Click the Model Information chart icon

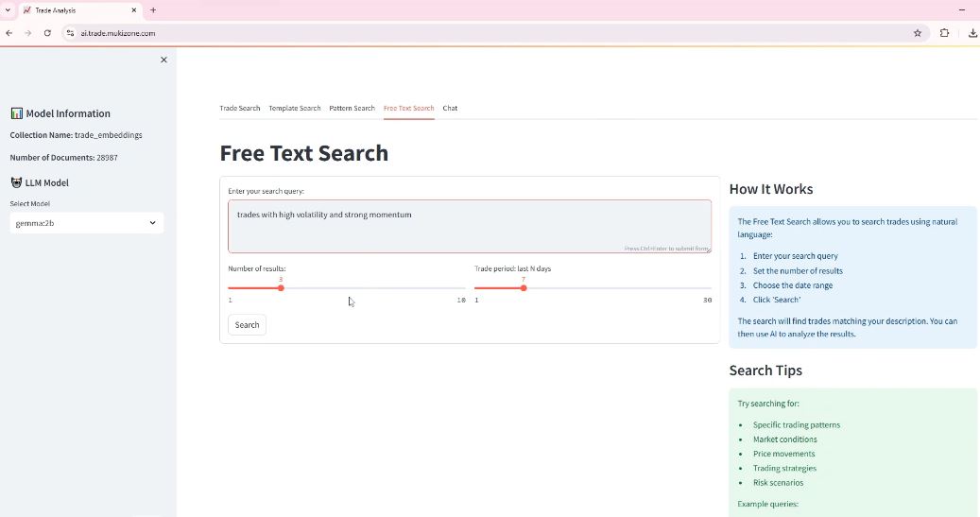tap(16, 113)
